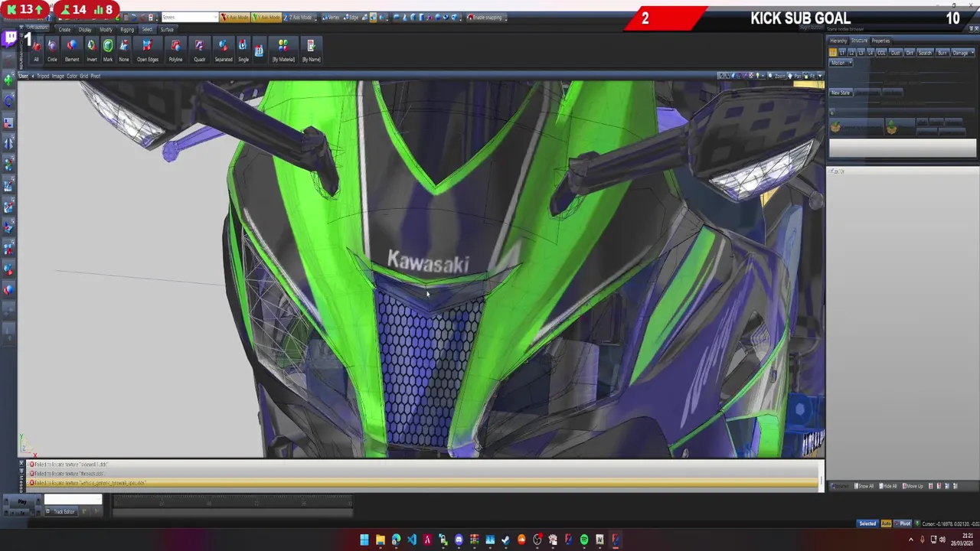Pick the Element selection tool
The height and width of the screenshot is (551, 980).
(72, 51)
